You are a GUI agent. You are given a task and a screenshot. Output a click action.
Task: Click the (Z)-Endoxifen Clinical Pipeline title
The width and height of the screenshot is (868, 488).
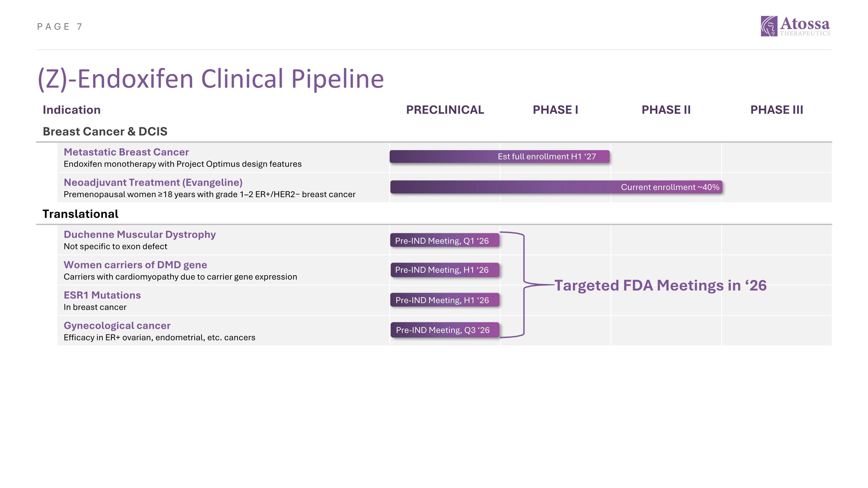(x=211, y=79)
